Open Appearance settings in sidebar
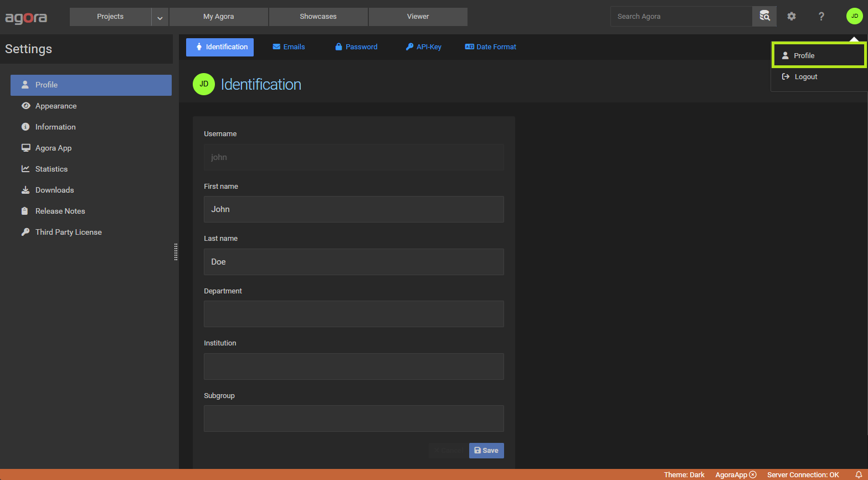This screenshot has width=868, height=480. click(x=56, y=106)
